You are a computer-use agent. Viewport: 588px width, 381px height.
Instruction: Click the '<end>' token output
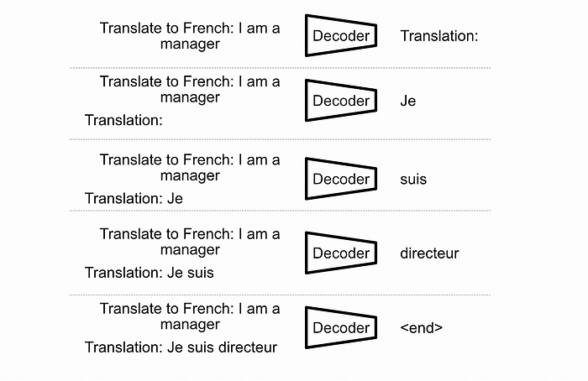(x=422, y=327)
